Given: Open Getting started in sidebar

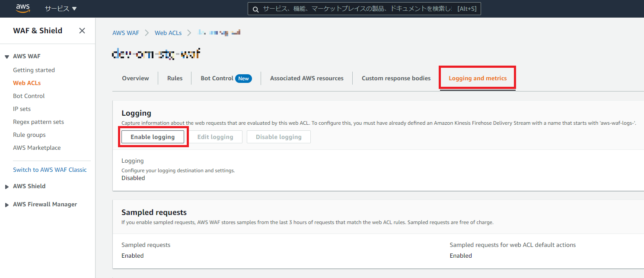Looking at the screenshot, I should [x=34, y=70].
